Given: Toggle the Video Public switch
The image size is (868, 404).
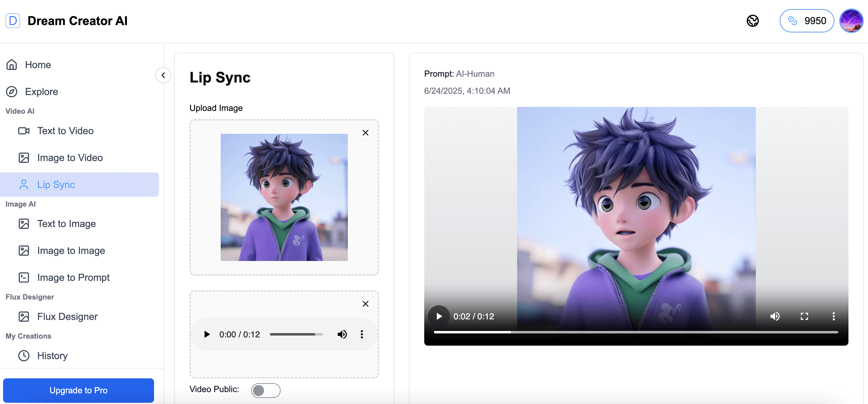Looking at the screenshot, I should click(266, 390).
